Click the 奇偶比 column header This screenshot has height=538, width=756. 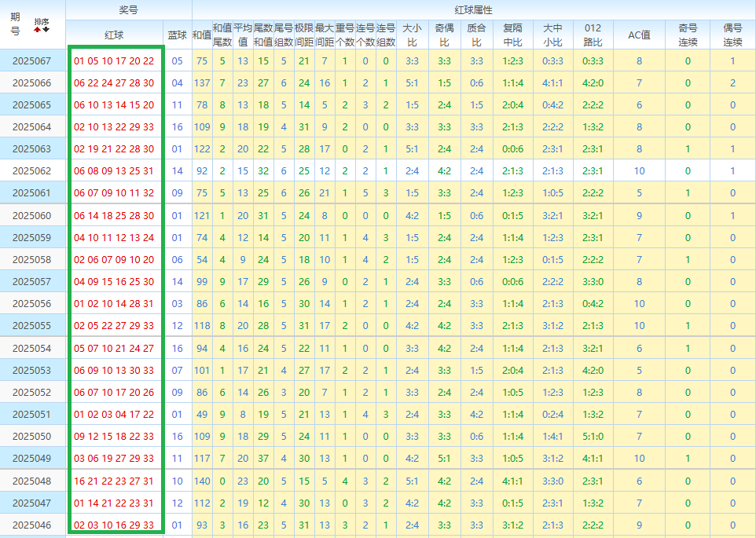click(x=444, y=35)
